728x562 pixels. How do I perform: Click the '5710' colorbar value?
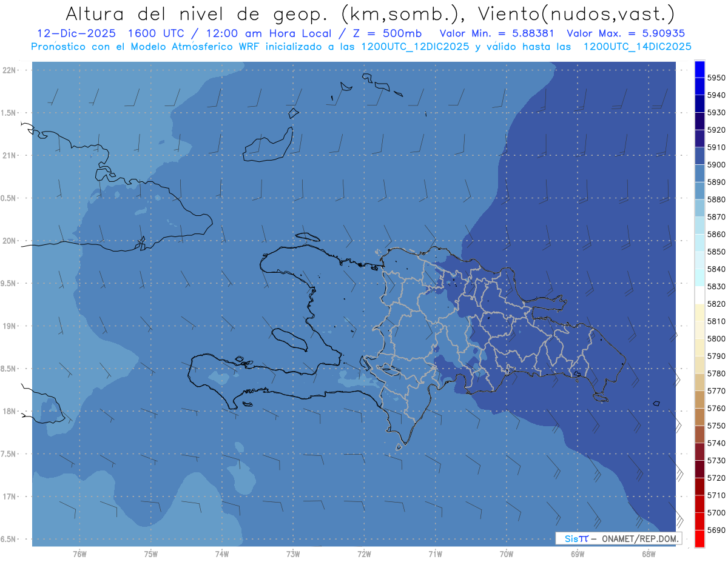pyautogui.click(x=716, y=495)
